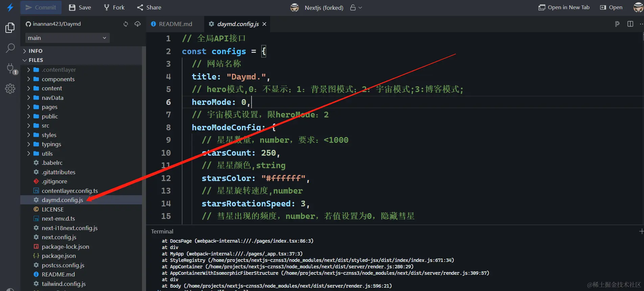Open the tailwind.config.js file

[x=81, y=284]
